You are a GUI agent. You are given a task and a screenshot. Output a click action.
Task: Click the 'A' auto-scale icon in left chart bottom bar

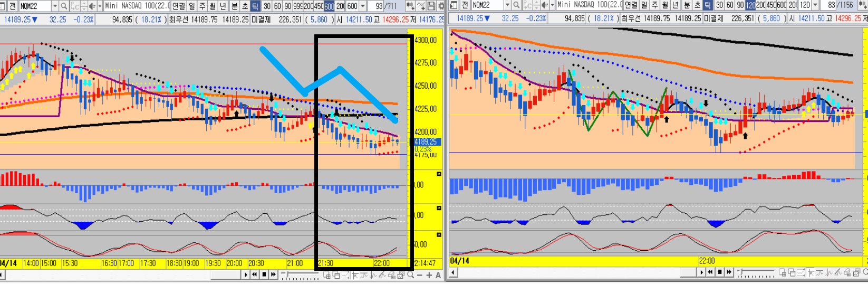click(438, 275)
